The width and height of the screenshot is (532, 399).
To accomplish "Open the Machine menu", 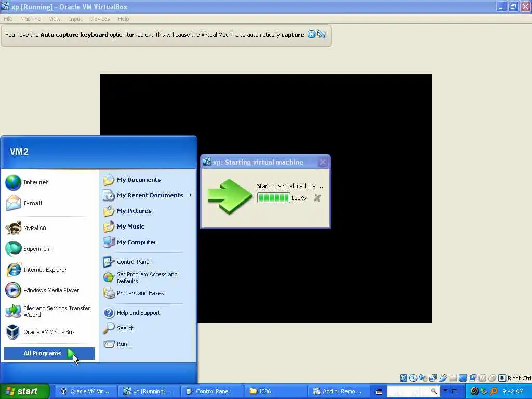I will click(x=31, y=19).
